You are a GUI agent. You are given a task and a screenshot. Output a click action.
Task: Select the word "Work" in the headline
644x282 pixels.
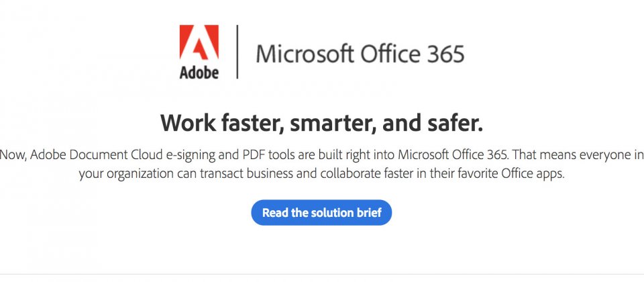pos(187,124)
